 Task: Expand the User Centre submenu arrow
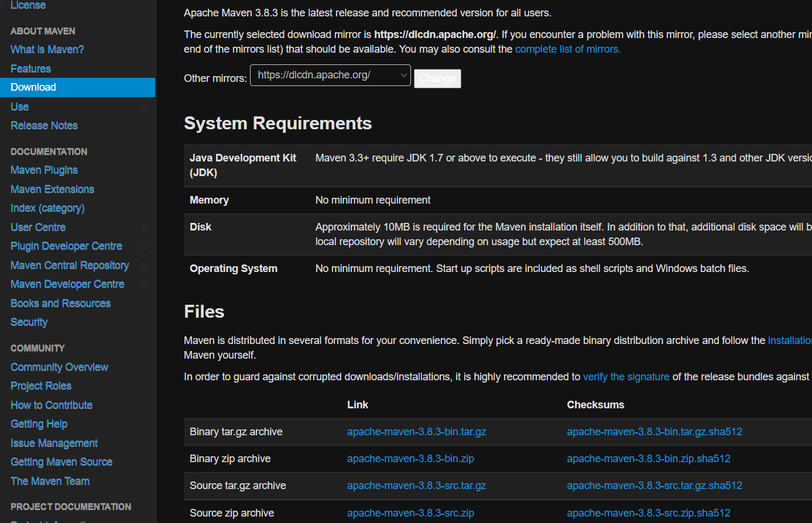pos(144,228)
